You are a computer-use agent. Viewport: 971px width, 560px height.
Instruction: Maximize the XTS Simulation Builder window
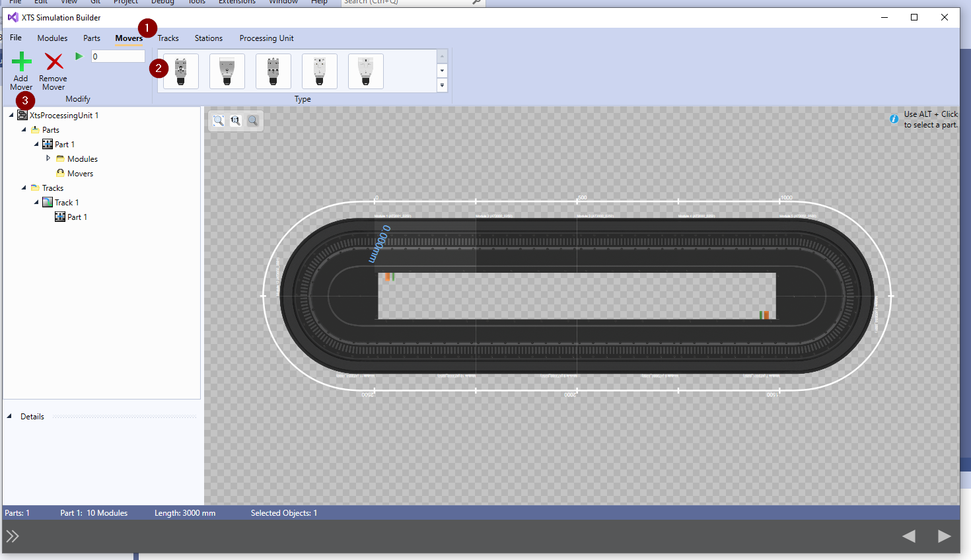pyautogui.click(x=914, y=17)
